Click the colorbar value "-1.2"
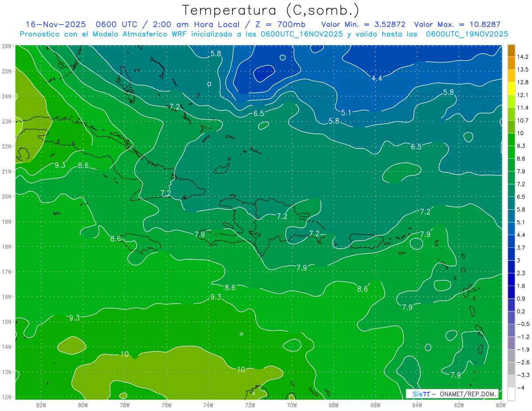532x411 pixels. tap(523, 337)
